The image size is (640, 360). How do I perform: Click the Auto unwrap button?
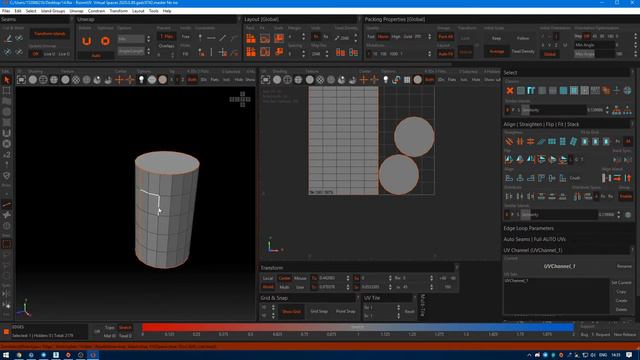click(x=96, y=56)
